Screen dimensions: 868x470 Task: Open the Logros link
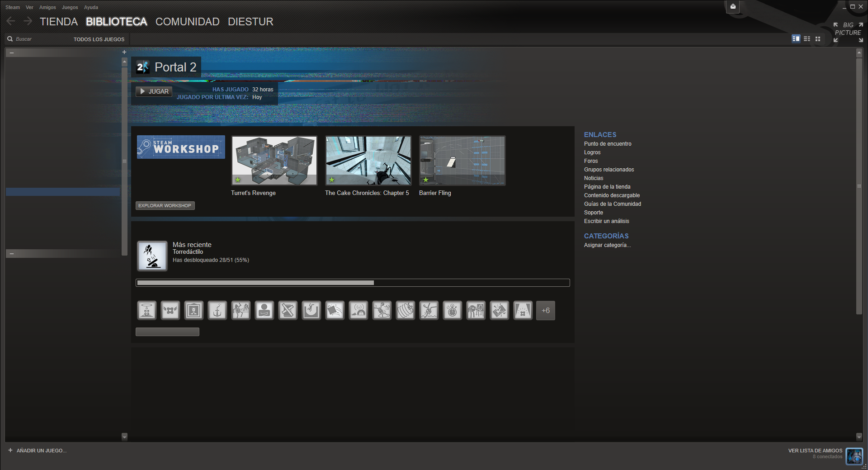pos(592,152)
